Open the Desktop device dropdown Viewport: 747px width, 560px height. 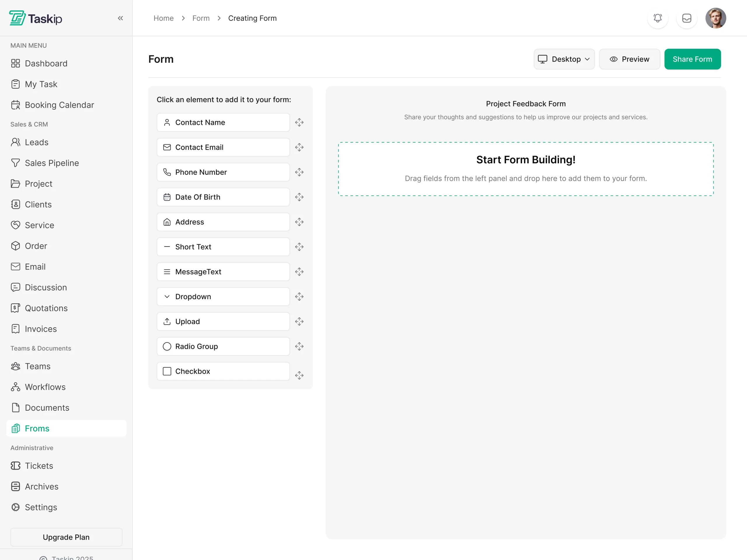[x=564, y=60]
